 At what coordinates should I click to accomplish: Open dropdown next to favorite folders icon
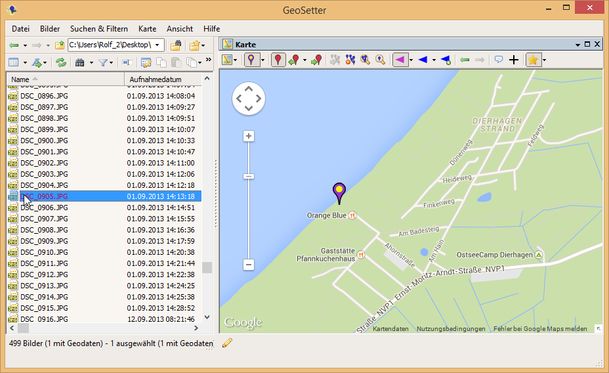(x=203, y=46)
